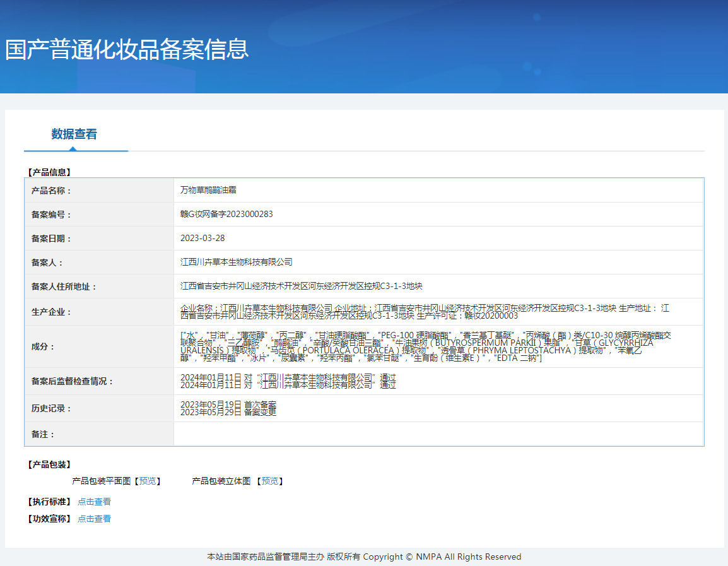Click the 【功效宣称】 label
728x566 pixels.
[49, 519]
